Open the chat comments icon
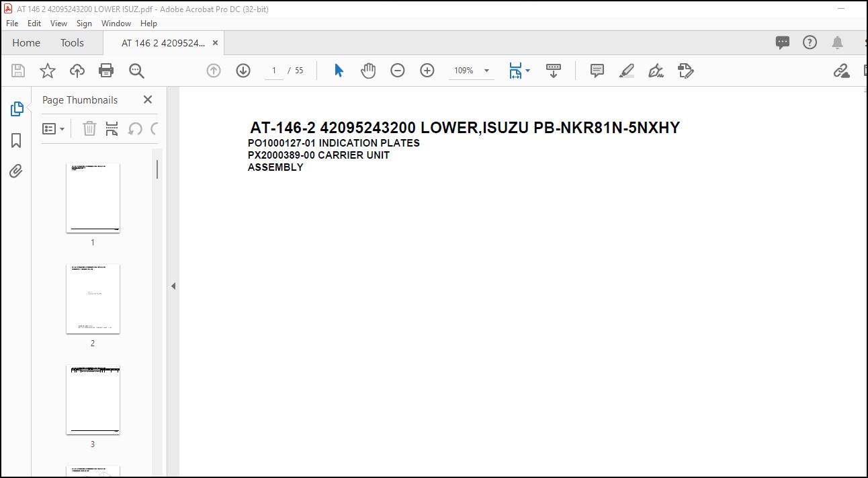Viewport: 868px width, 478px height. 783,43
